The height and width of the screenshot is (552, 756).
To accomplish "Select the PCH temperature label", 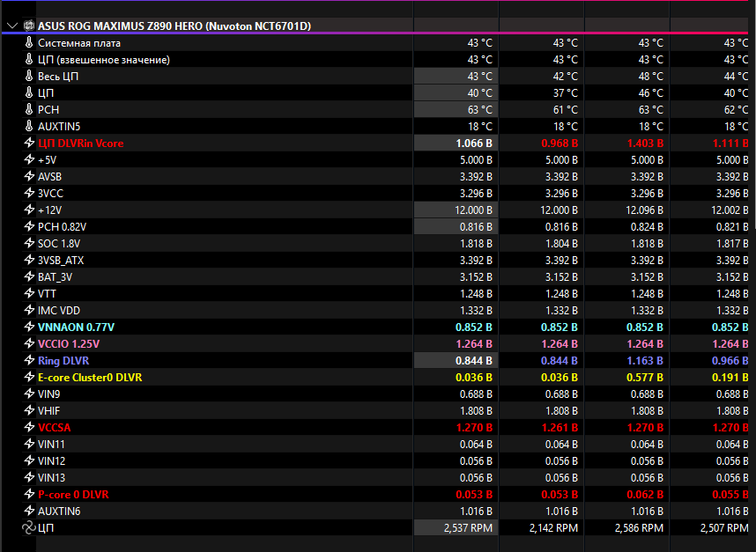I will [x=48, y=110].
